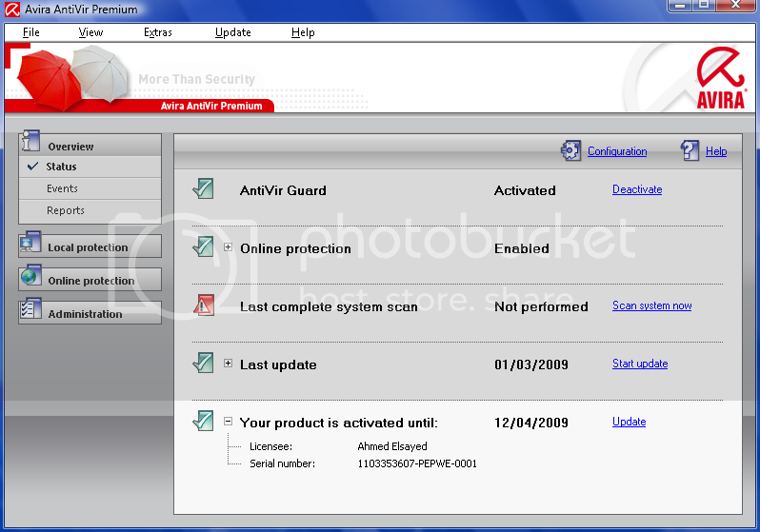The width and height of the screenshot is (760, 532).
Task: Open the Extras menu
Action: pyautogui.click(x=158, y=32)
